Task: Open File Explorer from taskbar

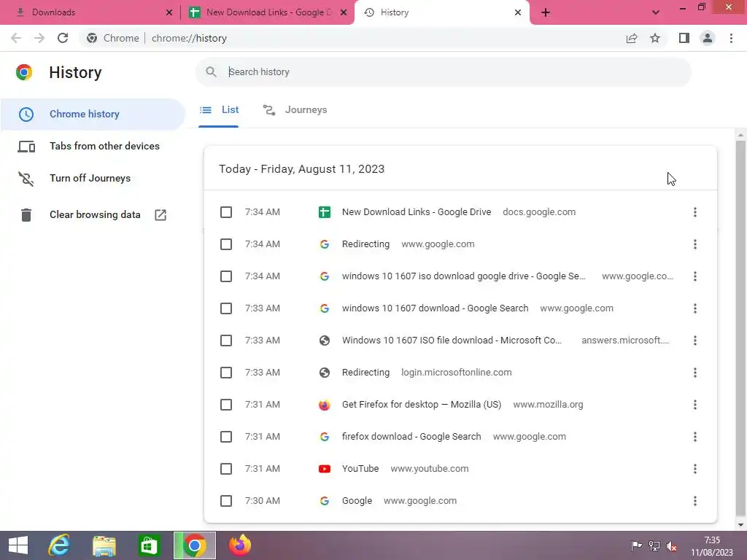Action: coord(104,545)
